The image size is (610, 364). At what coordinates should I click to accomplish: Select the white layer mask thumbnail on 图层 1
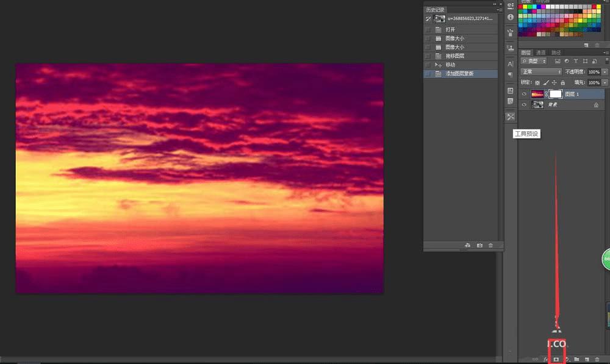[556, 94]
